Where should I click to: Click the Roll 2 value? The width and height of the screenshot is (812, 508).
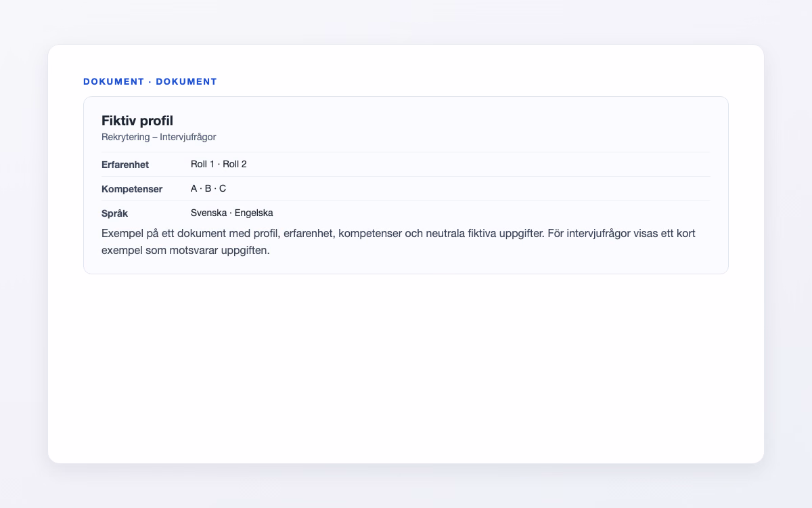[235, 164]
